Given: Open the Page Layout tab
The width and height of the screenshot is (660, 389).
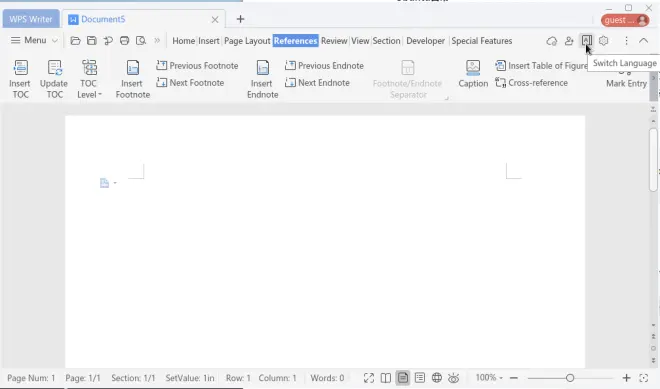Looking at the screenshot, I should [x=247, y=41].
